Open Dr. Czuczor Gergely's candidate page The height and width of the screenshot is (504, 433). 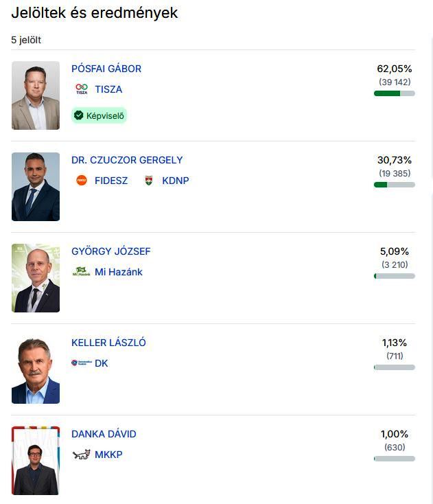tap(127, 160)
